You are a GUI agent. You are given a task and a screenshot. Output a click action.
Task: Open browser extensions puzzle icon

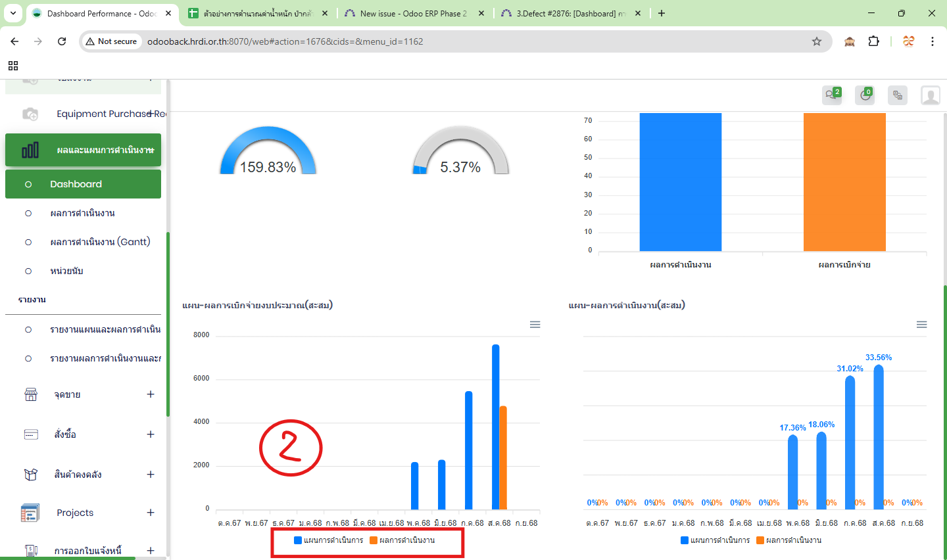point(873,41)
